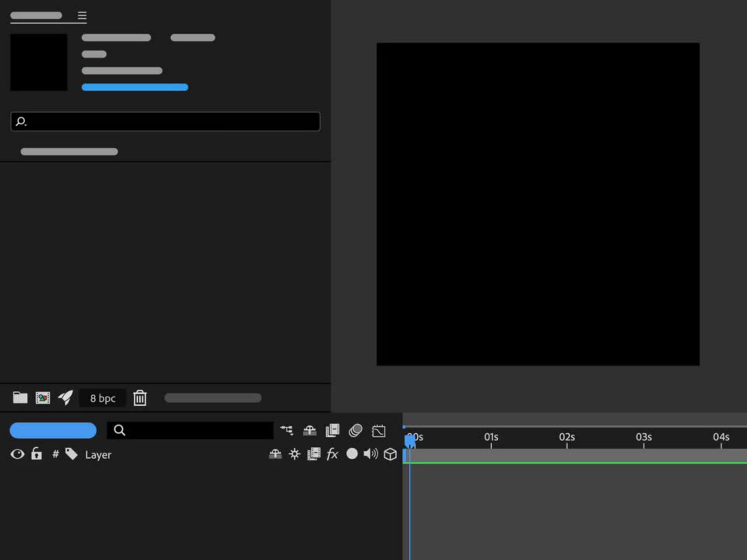Enable Motion Blur for the composition
Viewport: 747px width, 560px height.
(x=355, y=430)
